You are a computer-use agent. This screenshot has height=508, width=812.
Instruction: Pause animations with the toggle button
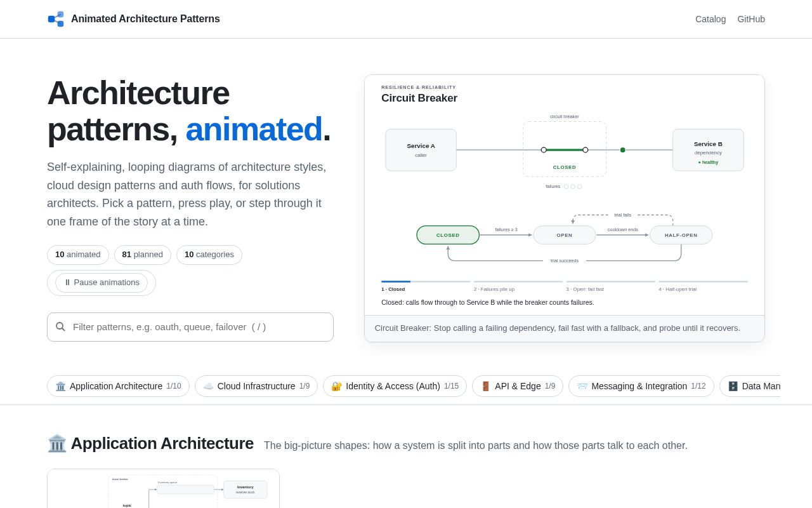pos(101,283)
